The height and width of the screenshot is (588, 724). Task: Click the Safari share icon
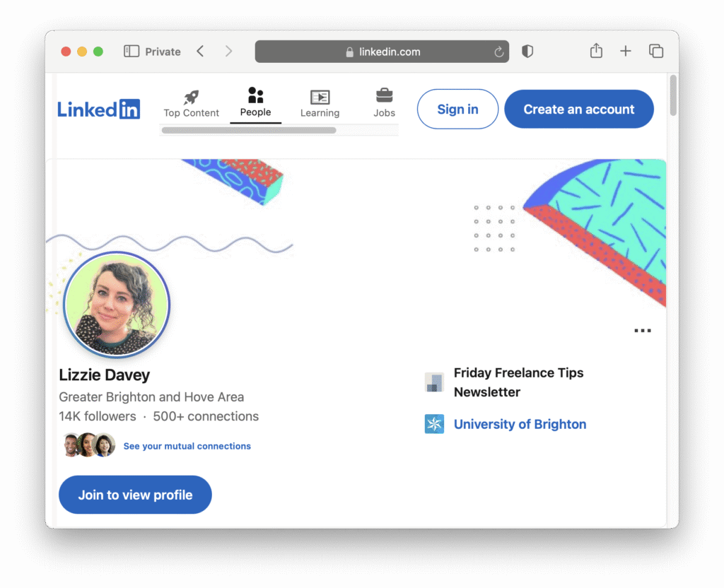point(595,51)
